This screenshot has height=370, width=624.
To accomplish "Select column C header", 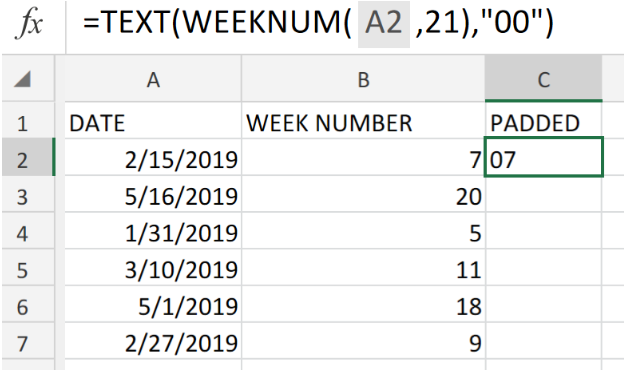I will coord(544,79).
